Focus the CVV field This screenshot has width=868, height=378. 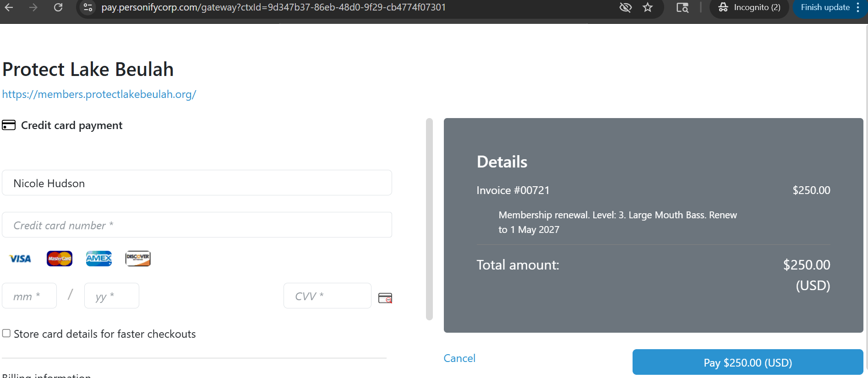pos(328,296)
